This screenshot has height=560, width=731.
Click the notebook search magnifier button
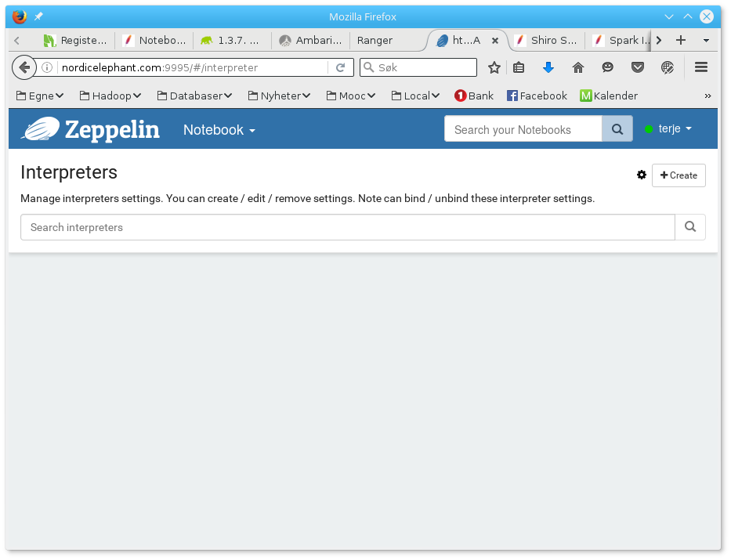click(x=617, y=129)
